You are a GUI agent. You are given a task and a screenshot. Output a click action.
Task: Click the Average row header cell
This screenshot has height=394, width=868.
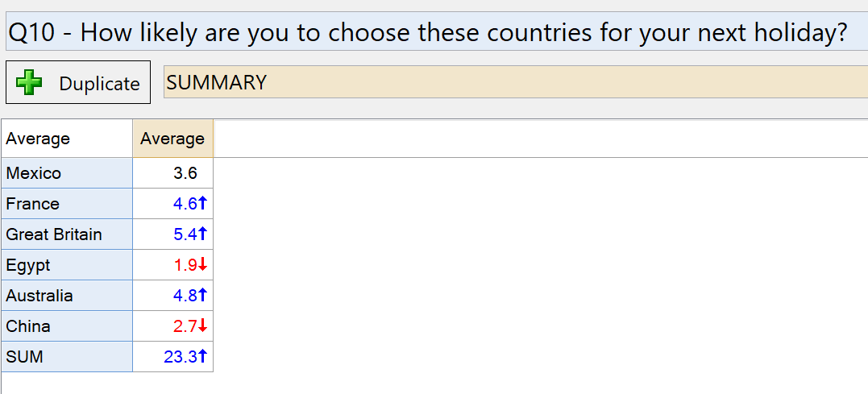(67, 139)
